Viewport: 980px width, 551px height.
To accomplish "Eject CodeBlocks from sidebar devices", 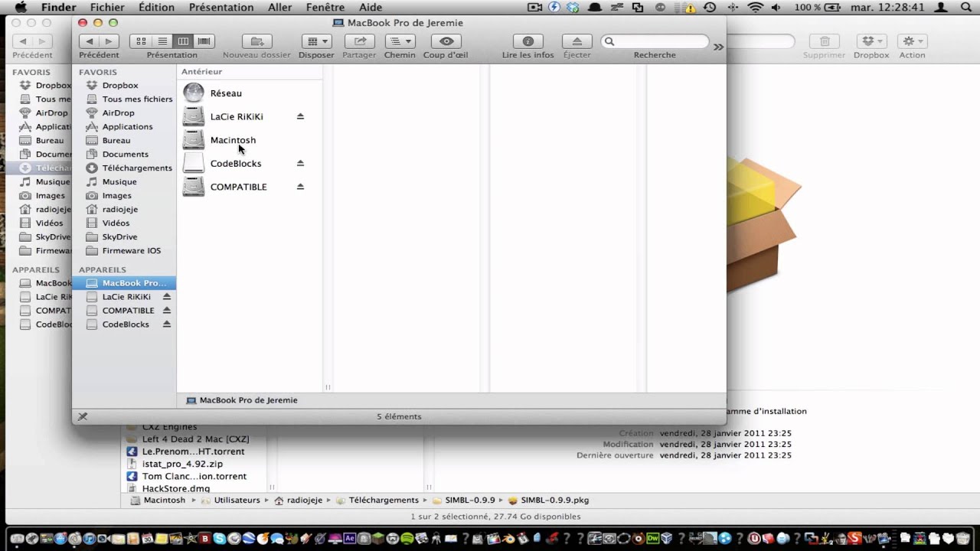I will (166, 324).
